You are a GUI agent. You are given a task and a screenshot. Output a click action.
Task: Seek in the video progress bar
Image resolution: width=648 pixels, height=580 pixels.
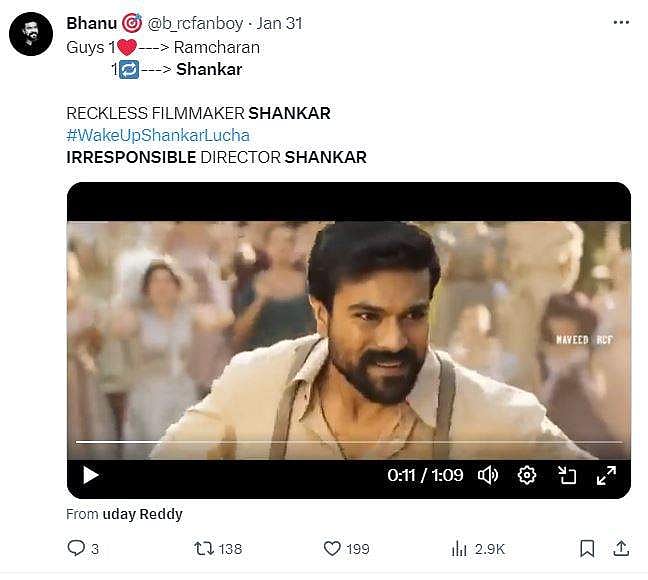[x=348, y=441]
